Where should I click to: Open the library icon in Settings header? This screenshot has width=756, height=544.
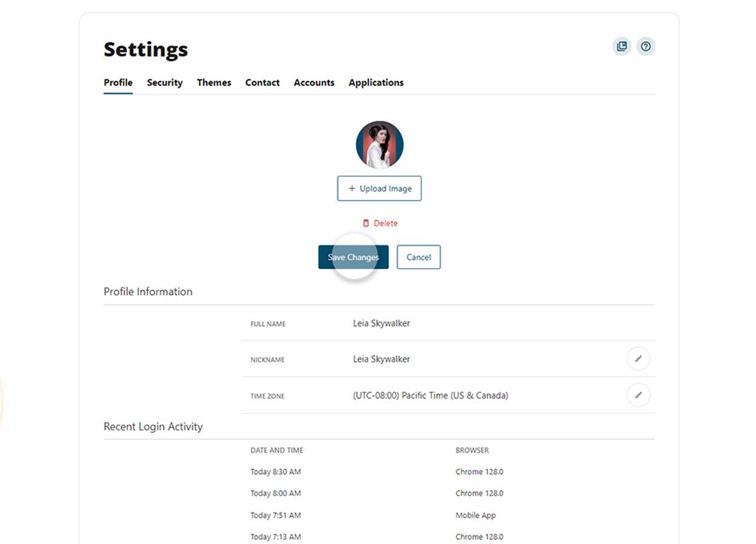point(622,46)
